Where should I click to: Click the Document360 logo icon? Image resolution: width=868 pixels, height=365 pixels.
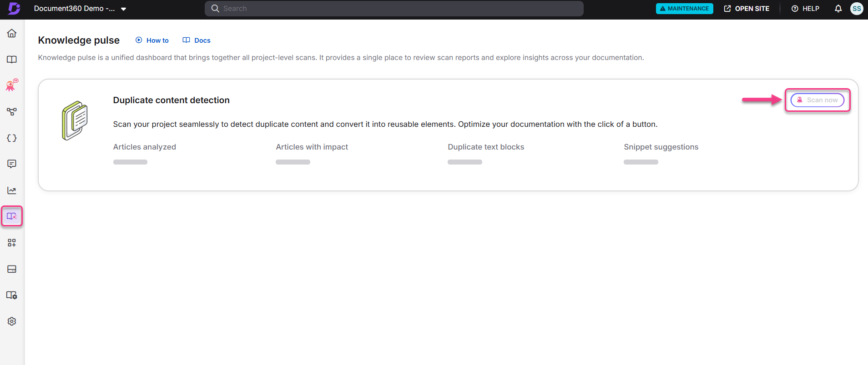(x=14, y=8)
